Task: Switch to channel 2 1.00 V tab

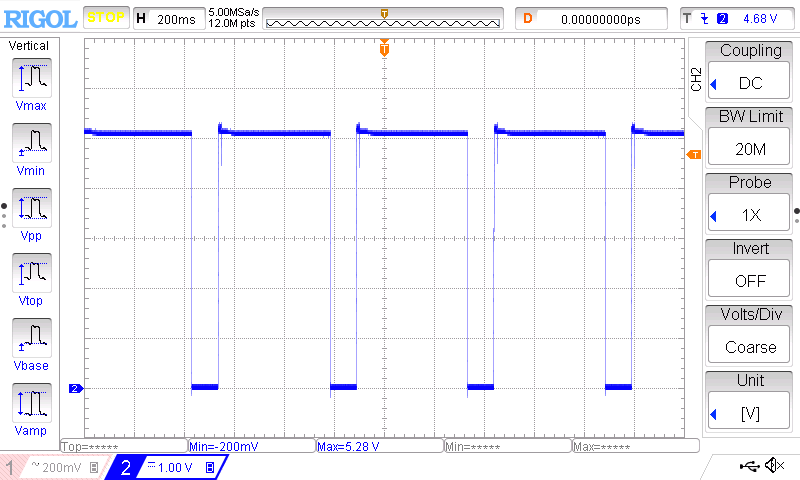Action: point(166,467)
